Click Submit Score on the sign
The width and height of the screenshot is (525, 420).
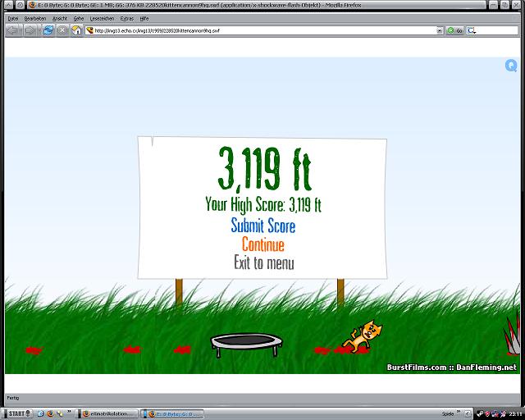pyautogui.click(x=262, y=226)
